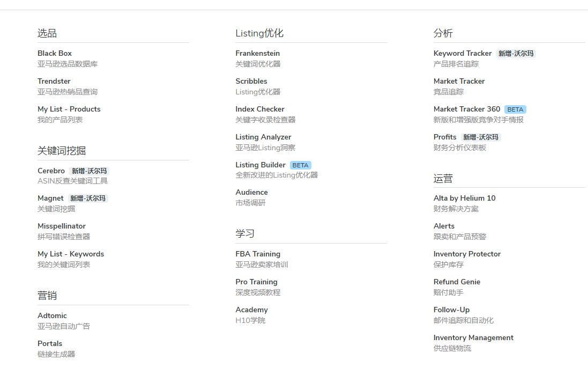Click the Audience market research link
Viewport: 588px width, 375px height.
(x=251, y=193)
